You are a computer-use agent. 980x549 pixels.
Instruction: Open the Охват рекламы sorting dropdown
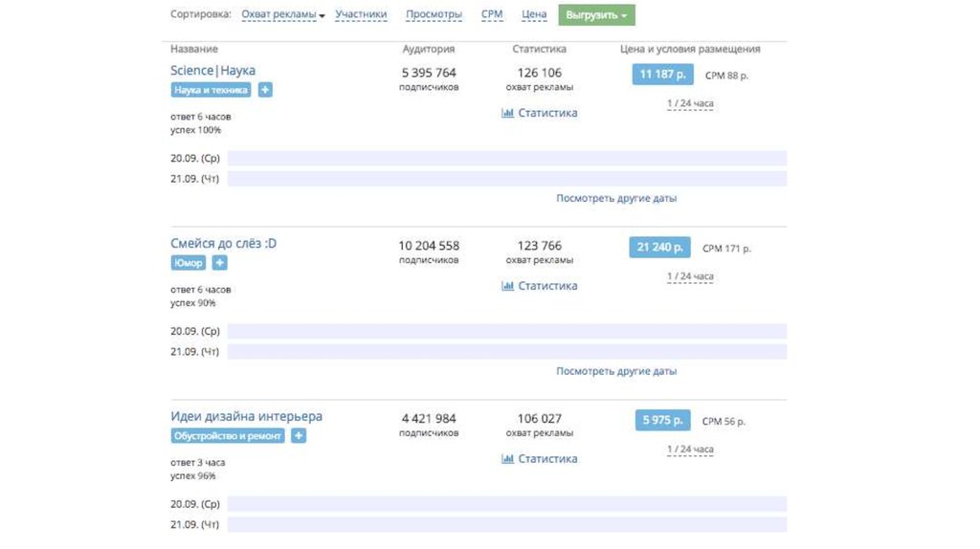[x=283, y=15]
